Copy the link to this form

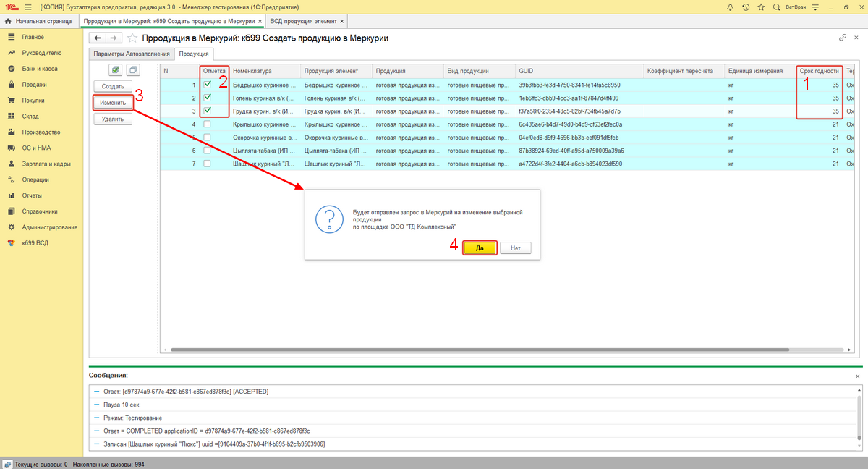coord(843,38)
